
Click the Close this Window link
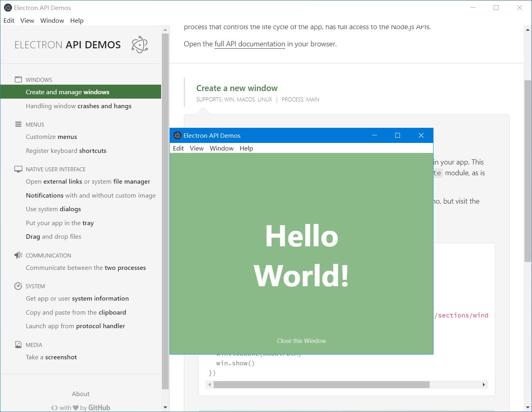pyautogui.click(x=301, y=341)
